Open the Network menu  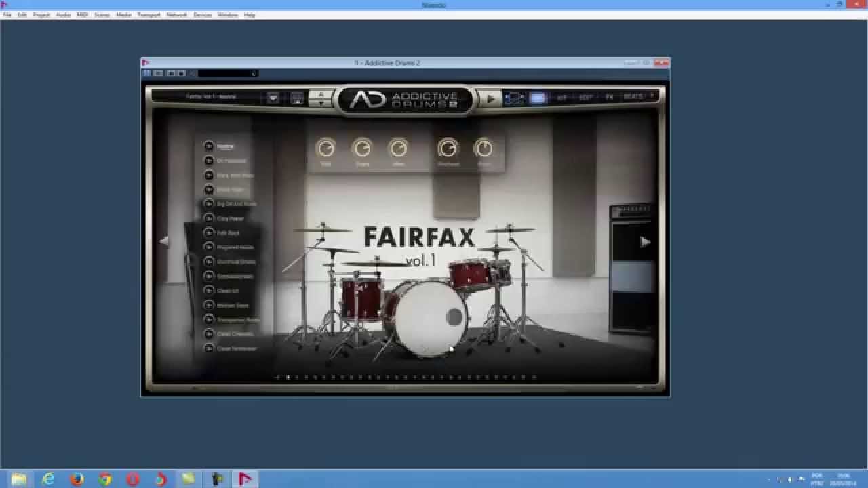click(177, 14)
